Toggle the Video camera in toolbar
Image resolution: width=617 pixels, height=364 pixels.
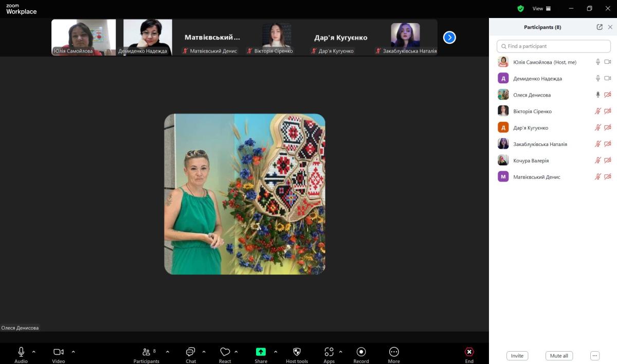point(59,352)
